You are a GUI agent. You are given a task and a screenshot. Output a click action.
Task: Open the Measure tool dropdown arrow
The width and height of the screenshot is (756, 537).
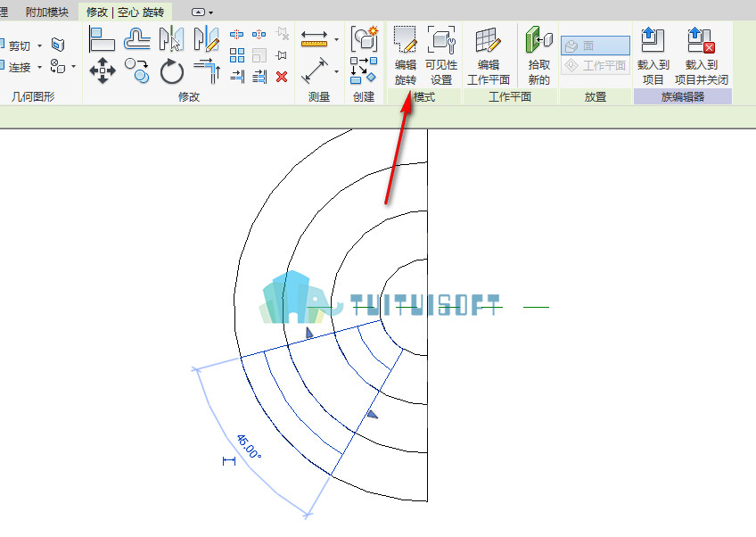coord(336,39)
